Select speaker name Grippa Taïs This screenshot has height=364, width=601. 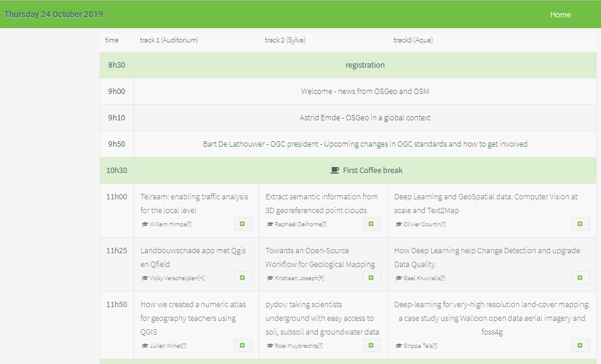pyautogui.click(x=418, y=345)
